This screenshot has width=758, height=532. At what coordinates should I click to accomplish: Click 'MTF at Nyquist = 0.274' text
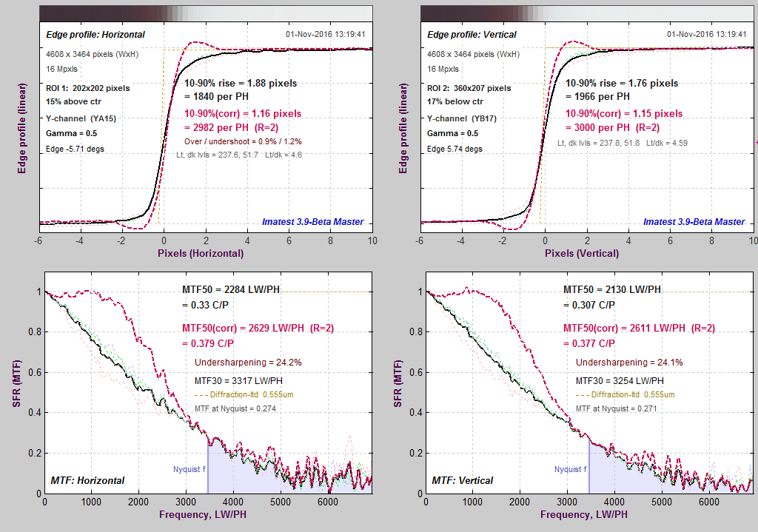[235, 408]
